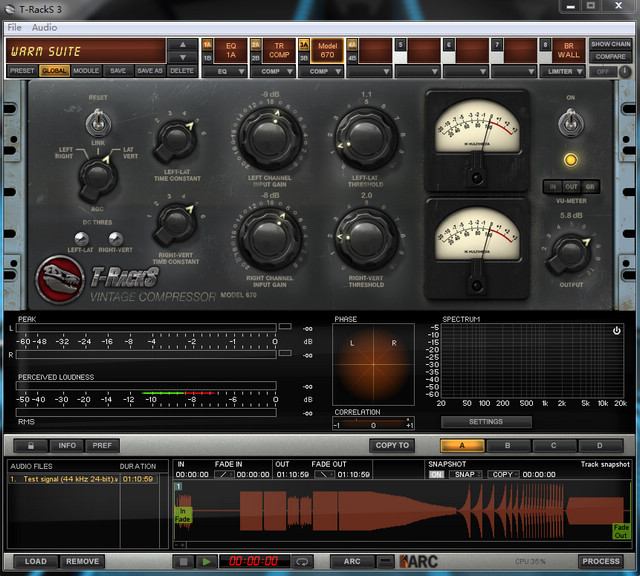The width and height of the screenshot is (640, 576).
Task: Click the right channel VU meter
Action: pyautogui.click(x=477, y=249)
